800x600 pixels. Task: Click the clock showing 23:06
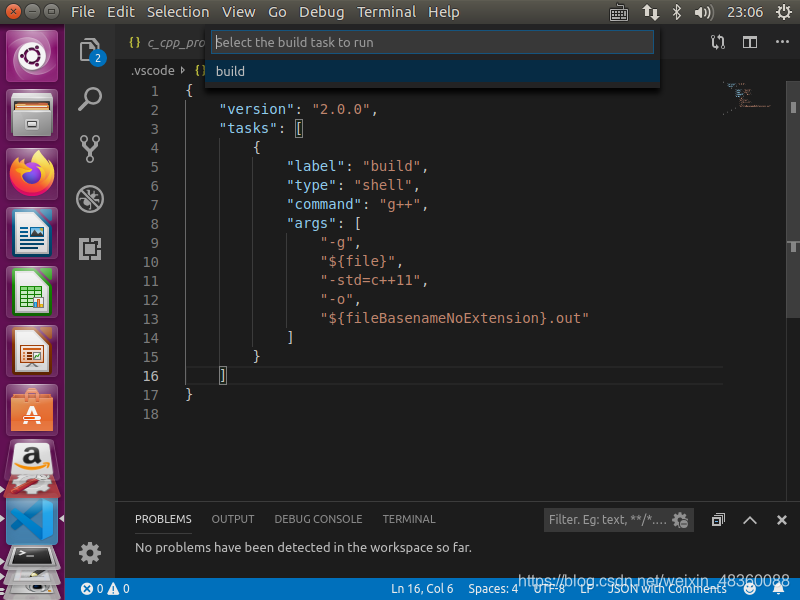tap(745, 12)
